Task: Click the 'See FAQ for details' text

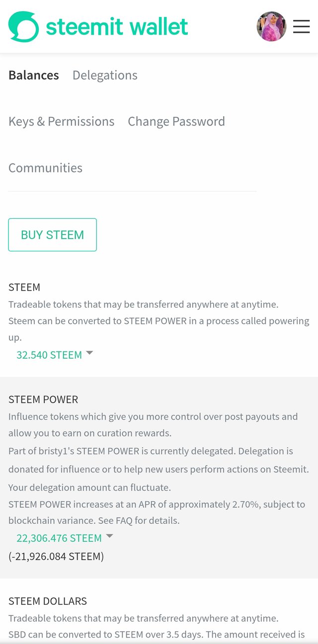Action: click(141, 521)
